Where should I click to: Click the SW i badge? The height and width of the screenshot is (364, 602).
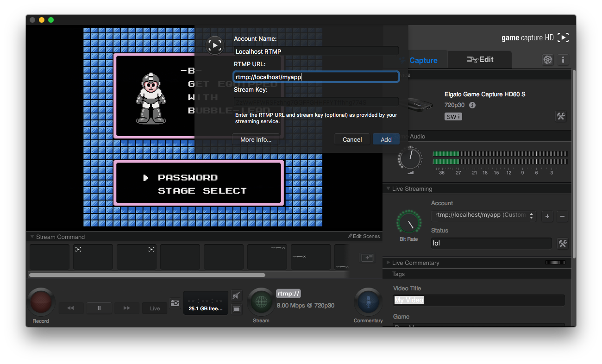[453, 117]
